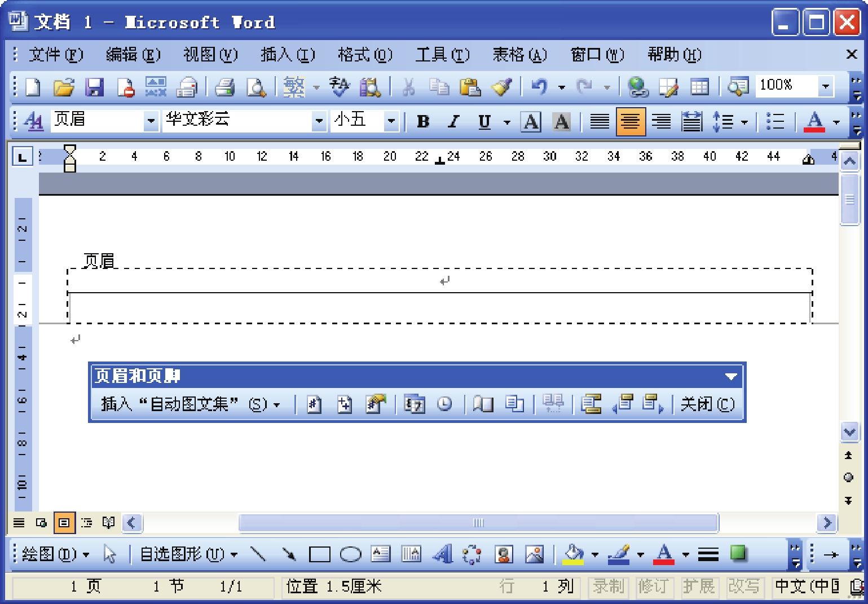868x604 pixels.
Task: Open the zoom 100% dropdown
Action: [826, 86]
